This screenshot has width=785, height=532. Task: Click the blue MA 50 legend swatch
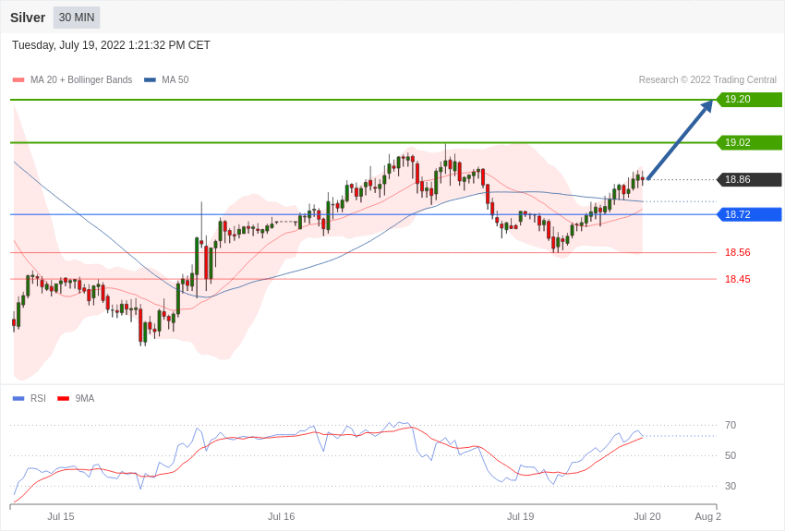150,79
